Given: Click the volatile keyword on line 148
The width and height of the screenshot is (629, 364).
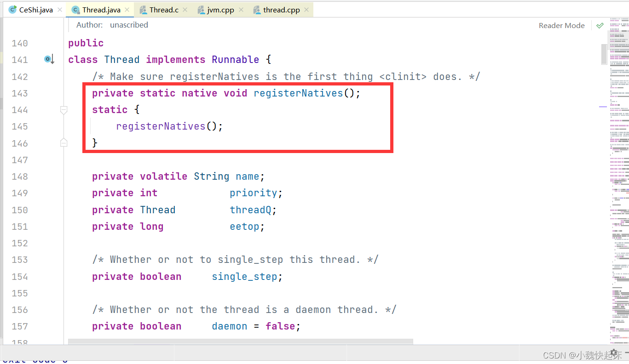Looking at the screenshot, I should pos(164,176).
